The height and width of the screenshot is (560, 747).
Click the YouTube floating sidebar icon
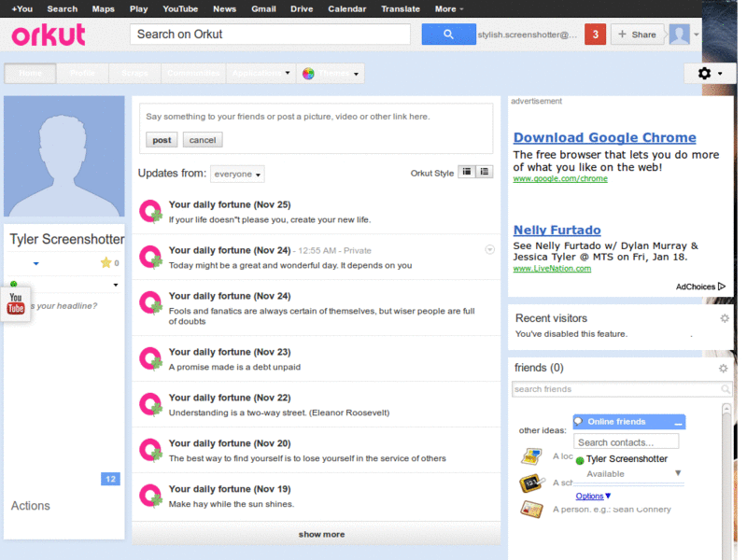point(16,304)
